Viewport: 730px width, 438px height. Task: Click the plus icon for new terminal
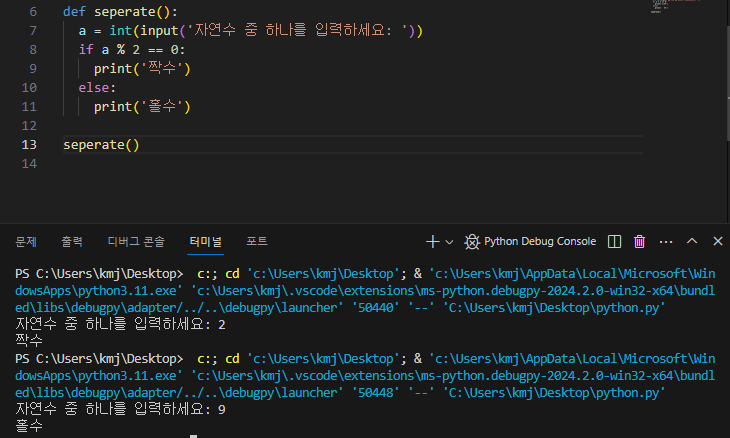(433, 242)
